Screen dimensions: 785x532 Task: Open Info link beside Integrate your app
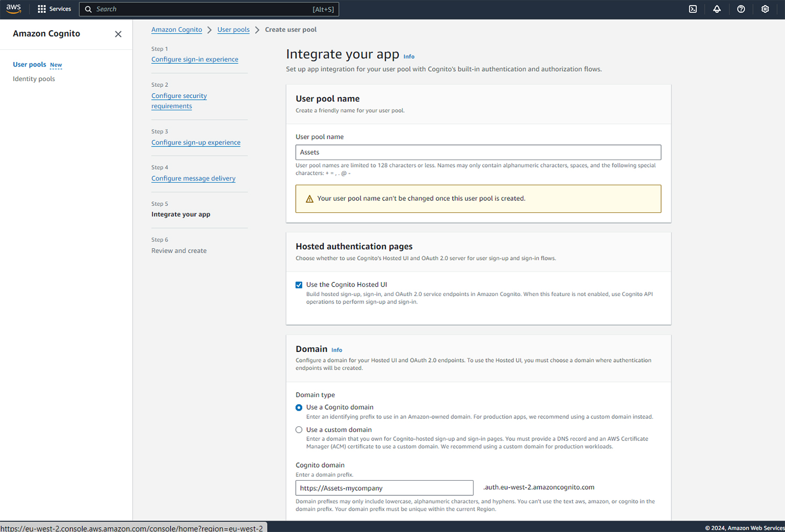click(409, 56)
